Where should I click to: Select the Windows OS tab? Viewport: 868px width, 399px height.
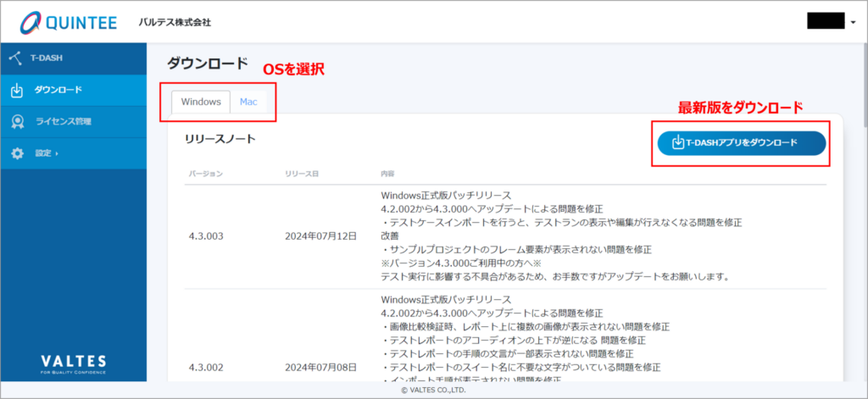point(201,102)
